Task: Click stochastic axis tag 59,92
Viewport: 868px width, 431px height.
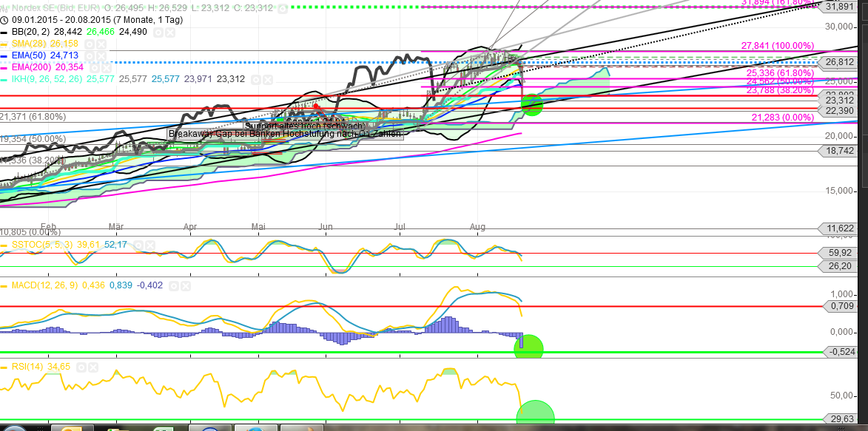Action: tap(838, 254)
